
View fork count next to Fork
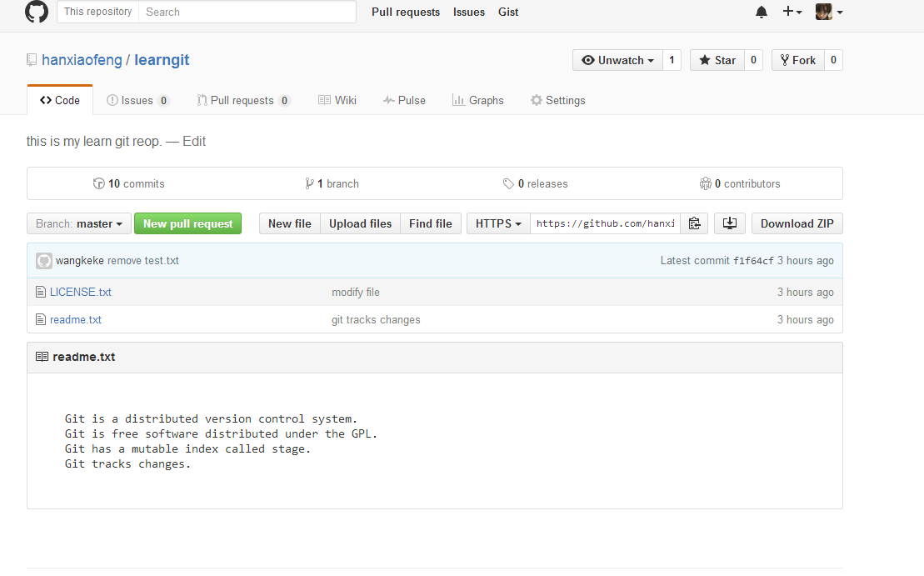pyautogui.click(x=833, y=60)
